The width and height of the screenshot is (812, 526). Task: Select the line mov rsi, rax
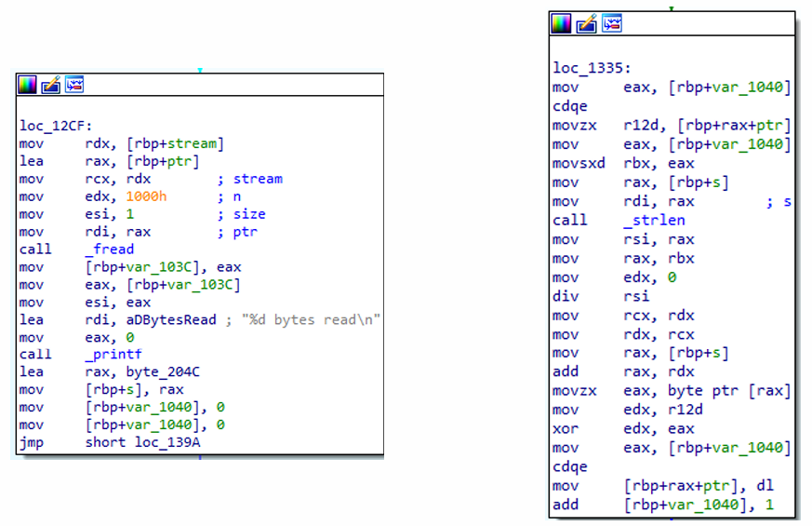pyautogui.click(x=623, y=239)
